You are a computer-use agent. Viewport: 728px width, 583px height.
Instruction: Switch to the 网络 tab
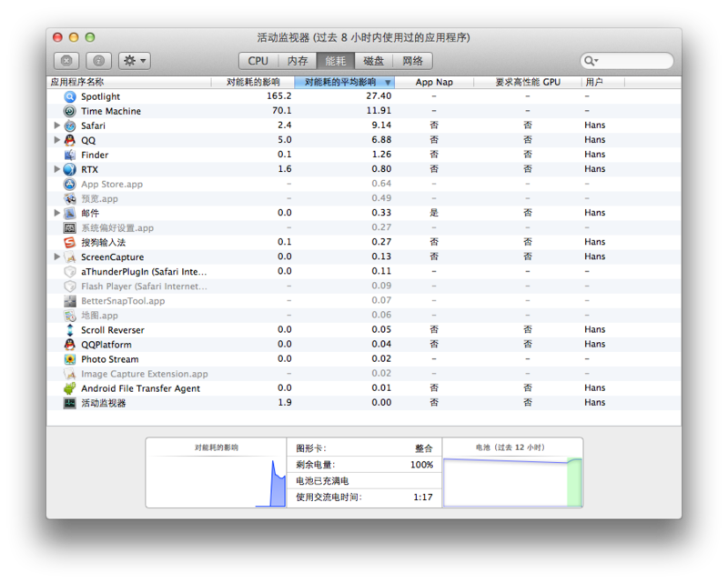(x=413, y=61)
